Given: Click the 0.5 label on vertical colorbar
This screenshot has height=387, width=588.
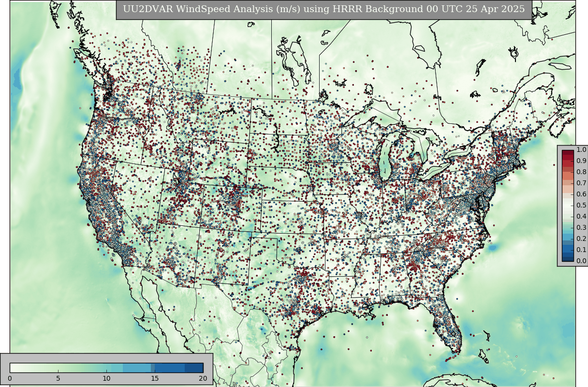Looking at the screenshot, I should click(x=581, y=206).
